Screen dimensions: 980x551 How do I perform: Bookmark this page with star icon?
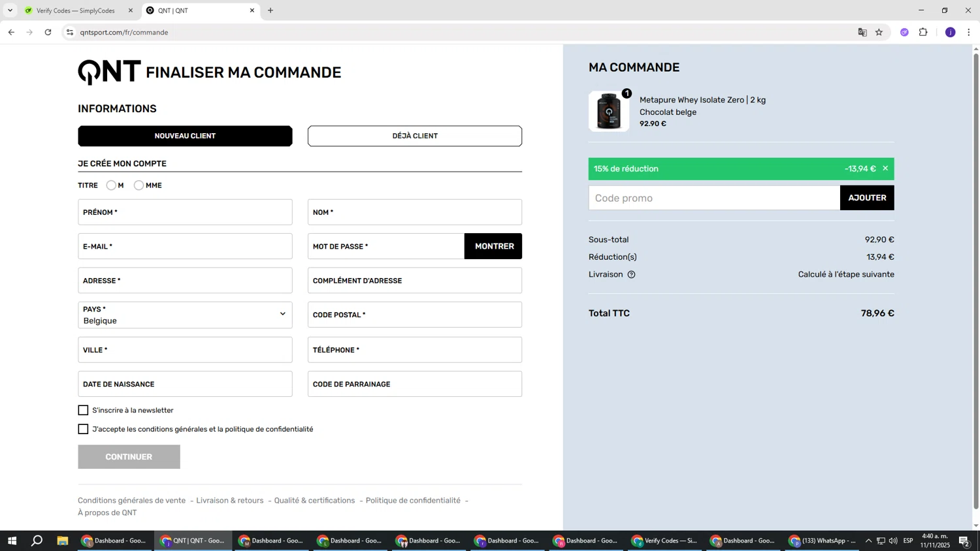pos(879,32)
